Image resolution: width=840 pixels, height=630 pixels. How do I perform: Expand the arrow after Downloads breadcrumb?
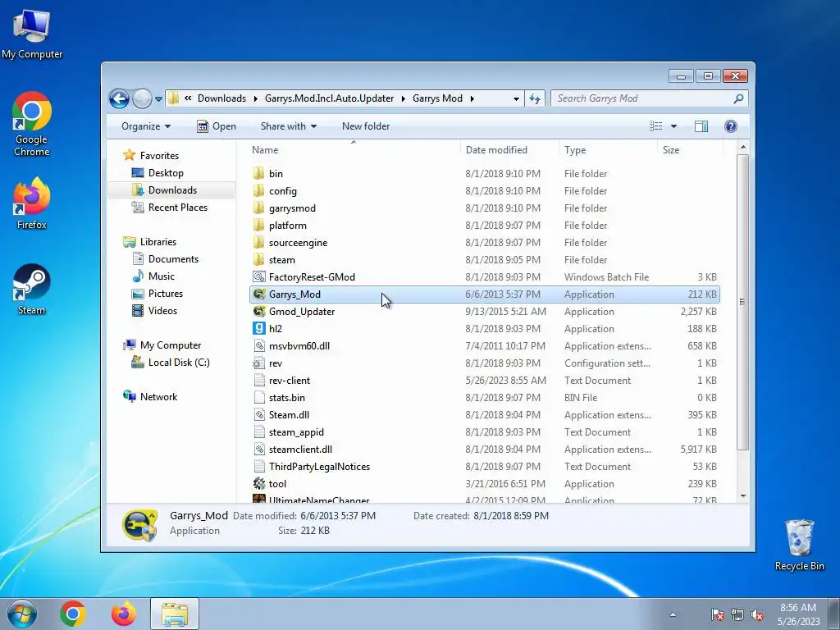[x=255, y=98]
